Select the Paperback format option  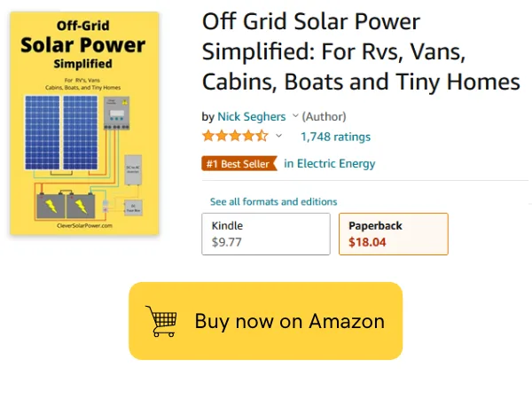click(x=393, y=233)
